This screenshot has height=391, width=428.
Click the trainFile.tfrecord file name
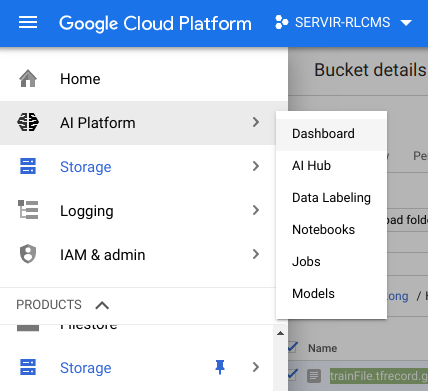pyautogui.click(x=379, y=376)
